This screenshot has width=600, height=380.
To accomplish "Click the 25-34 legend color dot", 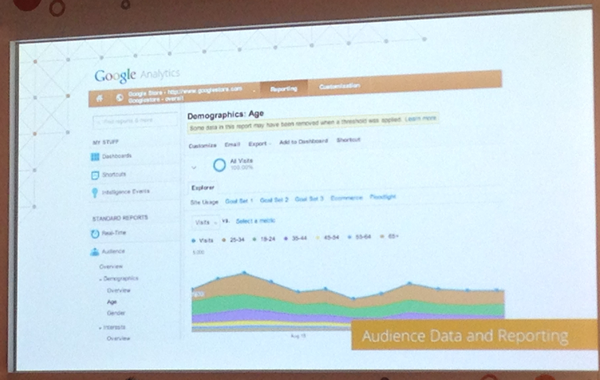I will pyautogui.click(x=224, y=240).
